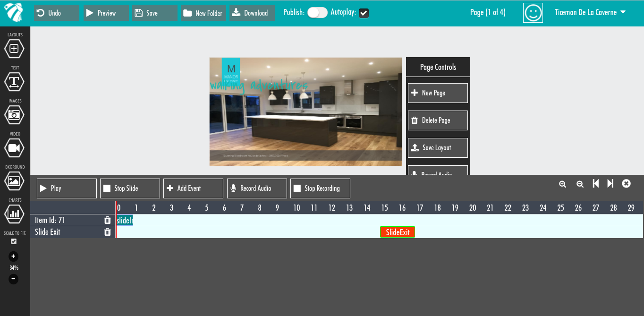Click the Page Controls panel header
644x316 pixels.
[438, 67]
